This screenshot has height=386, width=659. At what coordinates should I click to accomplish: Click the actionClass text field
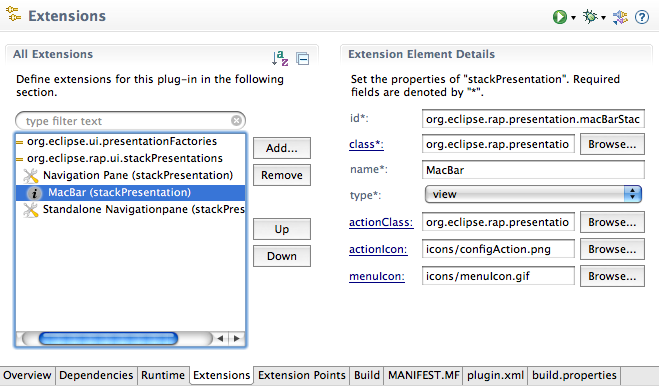(x=498, y=222)
